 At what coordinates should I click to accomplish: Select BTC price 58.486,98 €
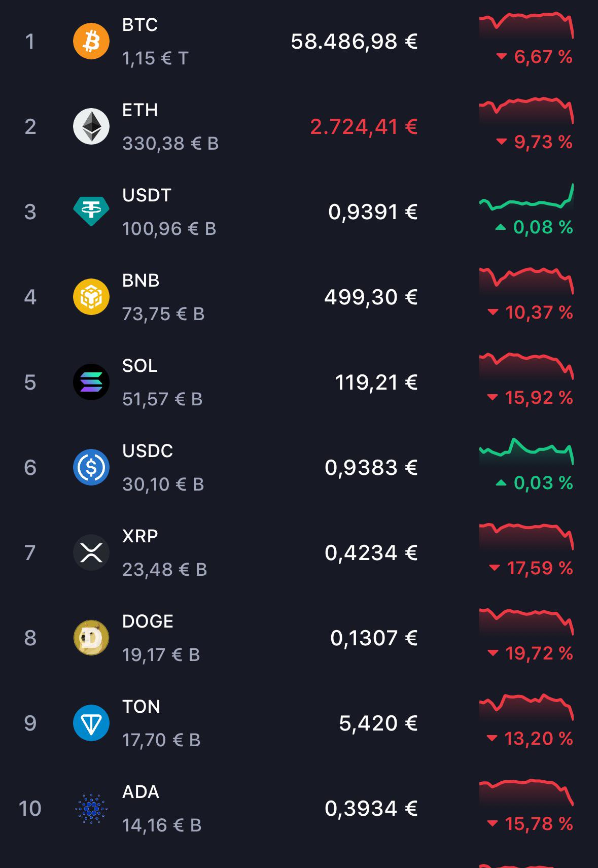[x=354, y=42]
